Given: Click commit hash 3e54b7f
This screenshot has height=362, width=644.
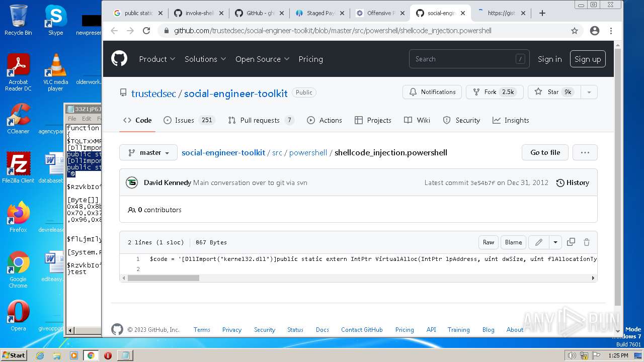Looking at the screenshot, I should coord(482,183).
